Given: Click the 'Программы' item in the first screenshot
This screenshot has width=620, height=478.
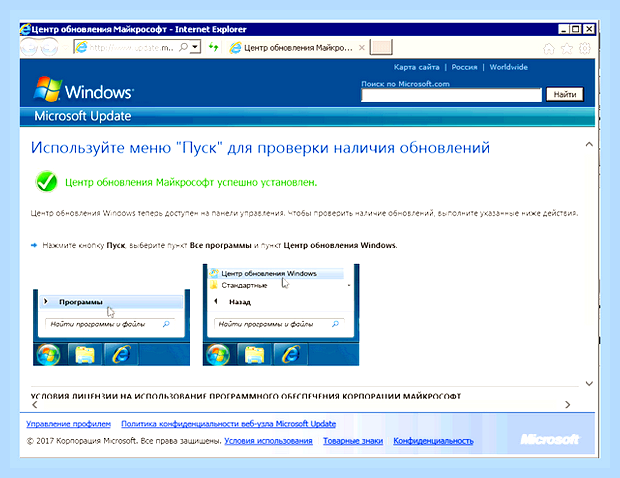Looking at the screenshot, I should coord(112,302).
